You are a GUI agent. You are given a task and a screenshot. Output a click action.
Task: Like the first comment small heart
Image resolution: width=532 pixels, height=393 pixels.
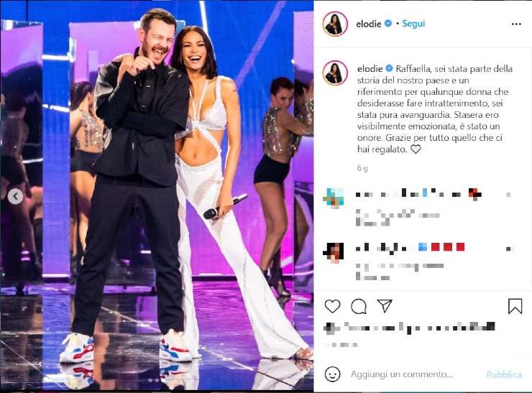[508, 195]
